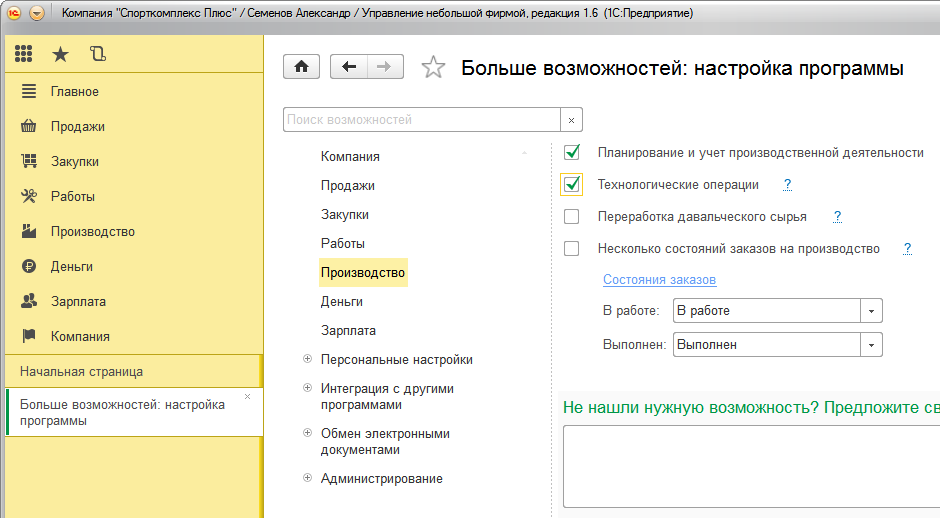Enable Переработка давальческого сырья checkbox
The height and width of the screenshot is (518, 940).
pyautogui.click(x=572, y=217)
